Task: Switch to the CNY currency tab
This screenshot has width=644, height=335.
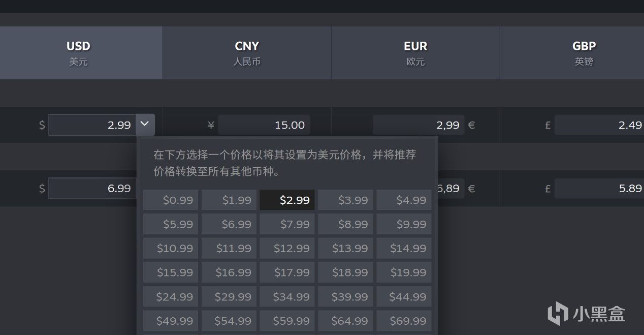Action: 247,53
